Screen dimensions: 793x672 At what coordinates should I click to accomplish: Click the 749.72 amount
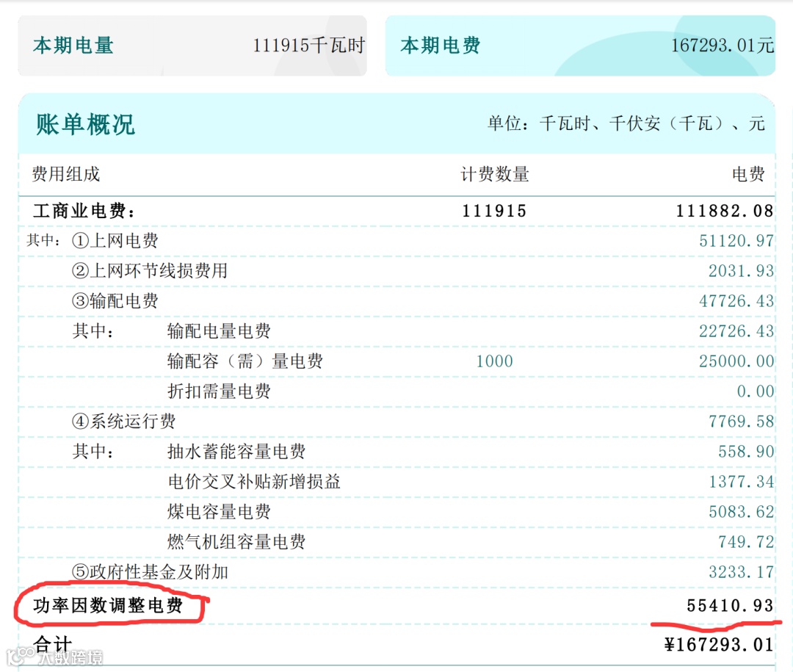[746, 542]
